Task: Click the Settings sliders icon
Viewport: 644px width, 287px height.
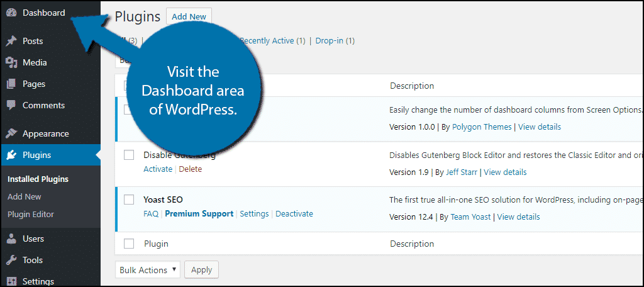Action: tap(11, 281)
